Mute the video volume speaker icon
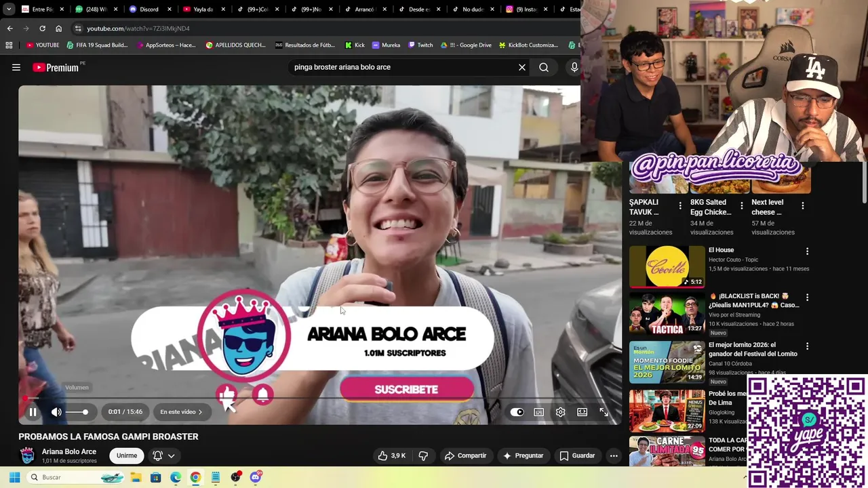 pos(56,412)
